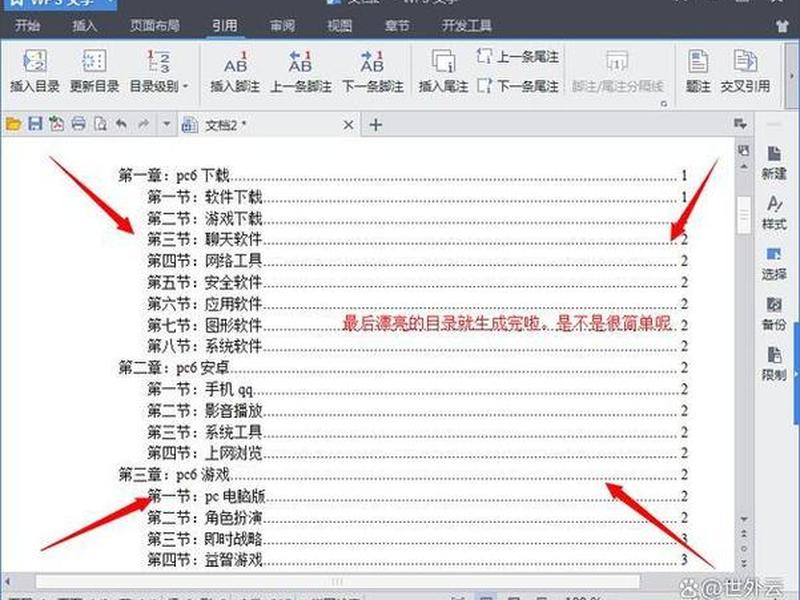This screenshot has width=800, height=600.
Task: Click the next page double arrow
Action: pyautogui.click(x=744, y=563)
